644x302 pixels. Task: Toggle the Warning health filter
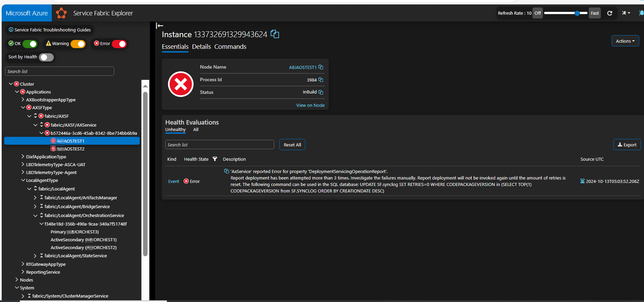78,44
